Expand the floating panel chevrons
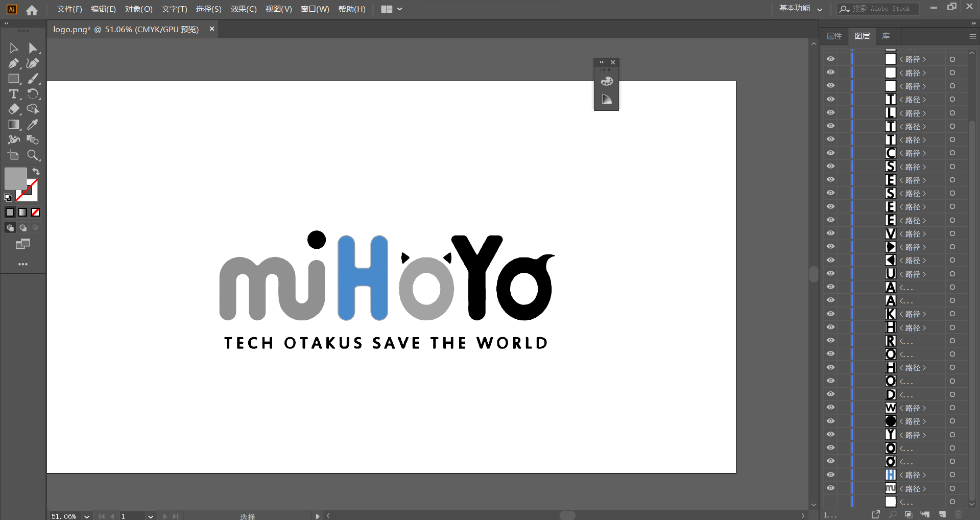The height and width of the screenshot is (520, 980). click(x=602, y=62)
